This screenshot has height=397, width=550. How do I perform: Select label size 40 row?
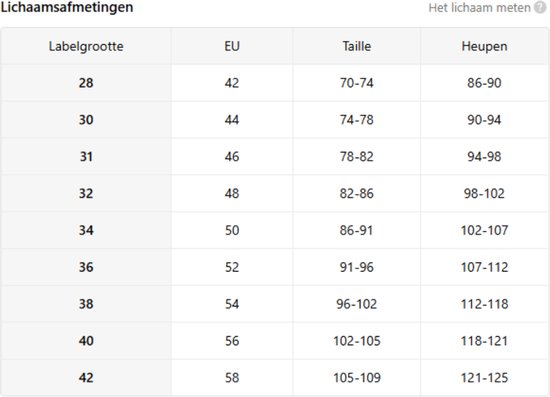[275, 341]
